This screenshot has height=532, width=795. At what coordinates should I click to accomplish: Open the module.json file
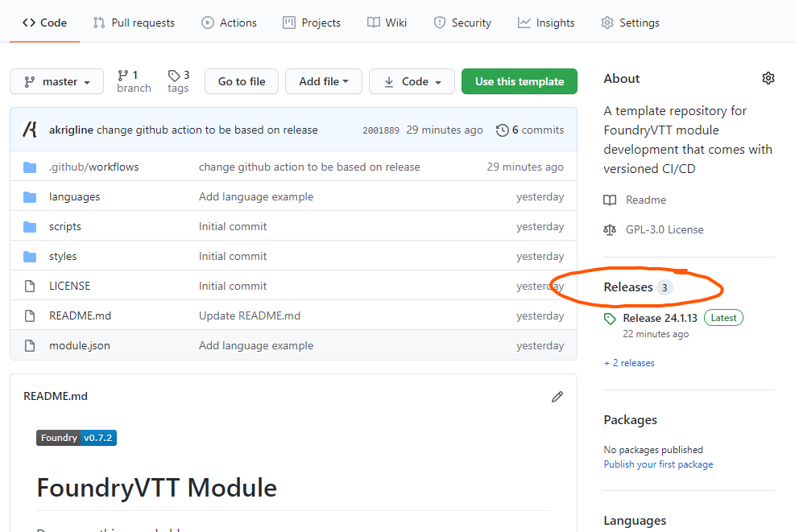click(x=80, y=345)
